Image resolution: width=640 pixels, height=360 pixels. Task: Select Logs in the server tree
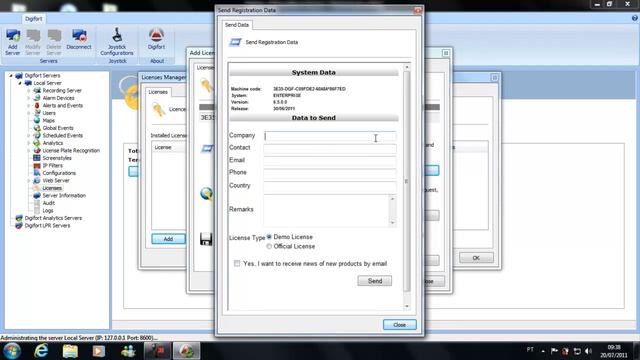[x=48, y=211]
